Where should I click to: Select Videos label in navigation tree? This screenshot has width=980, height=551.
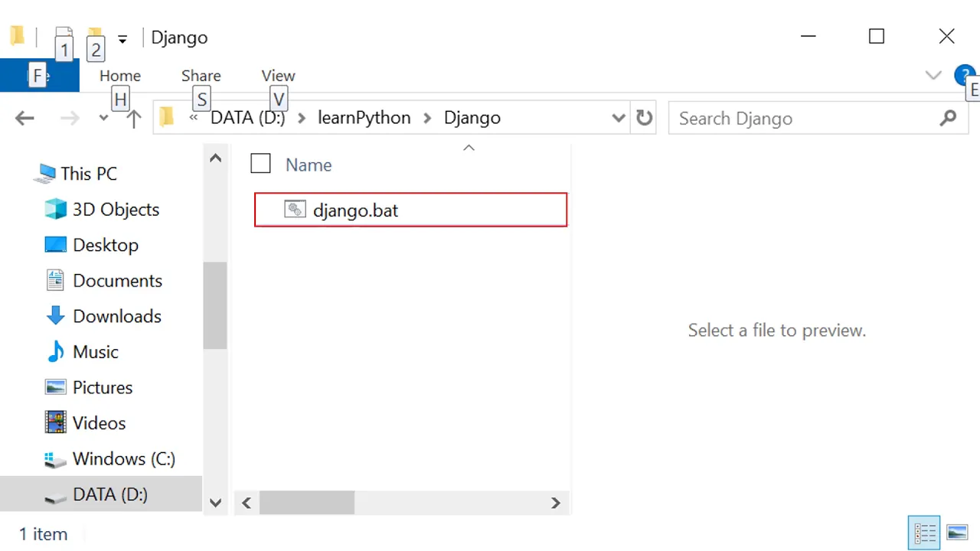click(99, 423)
